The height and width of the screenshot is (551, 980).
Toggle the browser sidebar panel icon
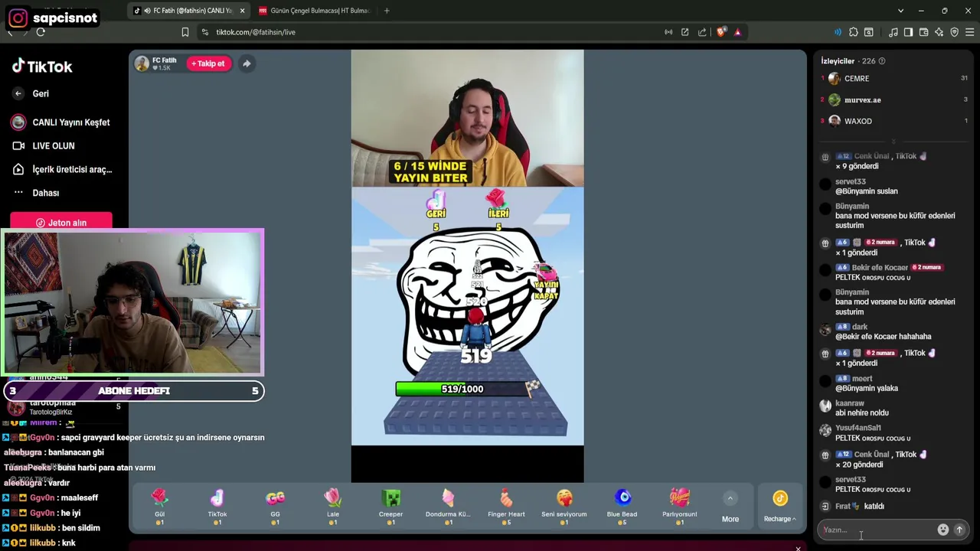tap(908, 32)
